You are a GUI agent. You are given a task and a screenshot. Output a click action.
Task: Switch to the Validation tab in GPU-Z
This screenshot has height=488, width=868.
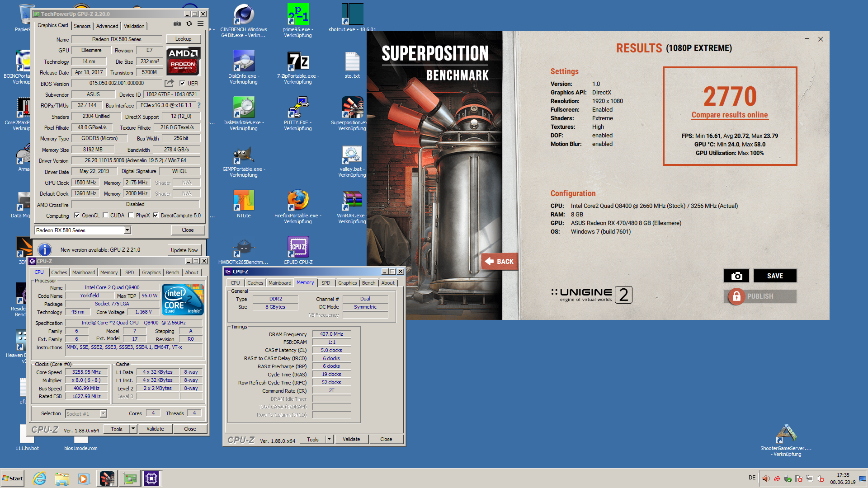134,26
